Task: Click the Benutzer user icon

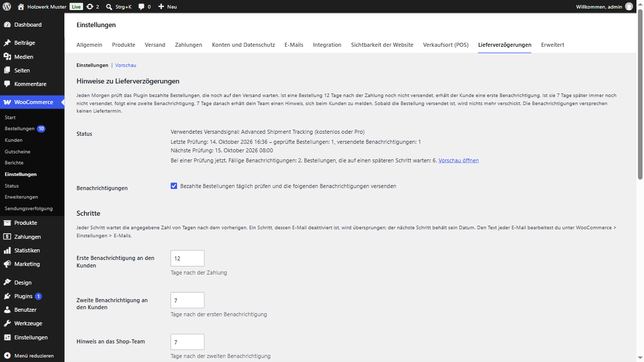Action: (8, 310)
